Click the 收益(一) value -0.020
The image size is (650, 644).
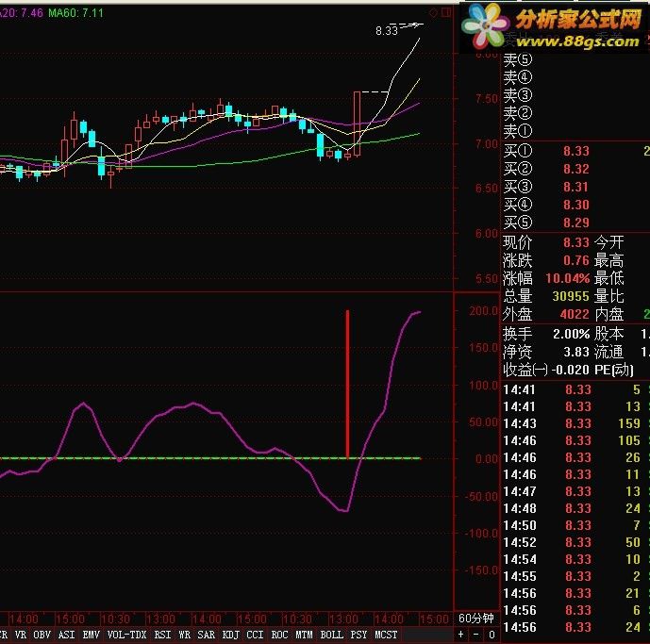[x=571, y=370]
